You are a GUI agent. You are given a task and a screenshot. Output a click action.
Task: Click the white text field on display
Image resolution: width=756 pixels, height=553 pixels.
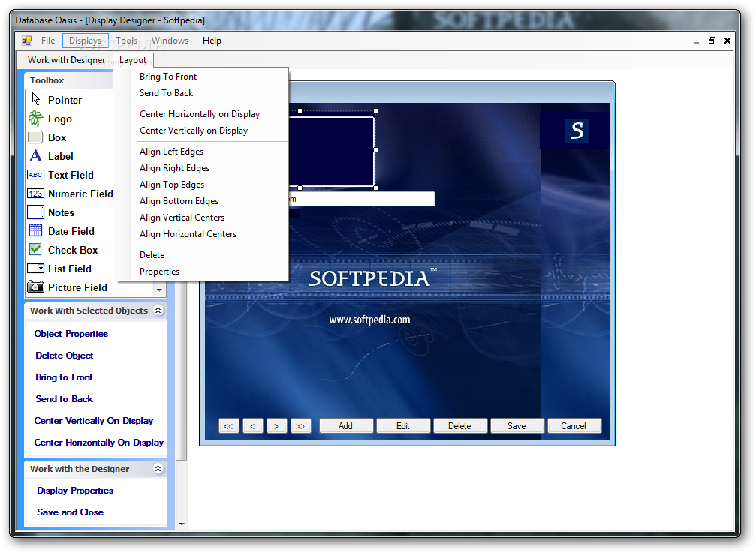(x=362, y=198)
